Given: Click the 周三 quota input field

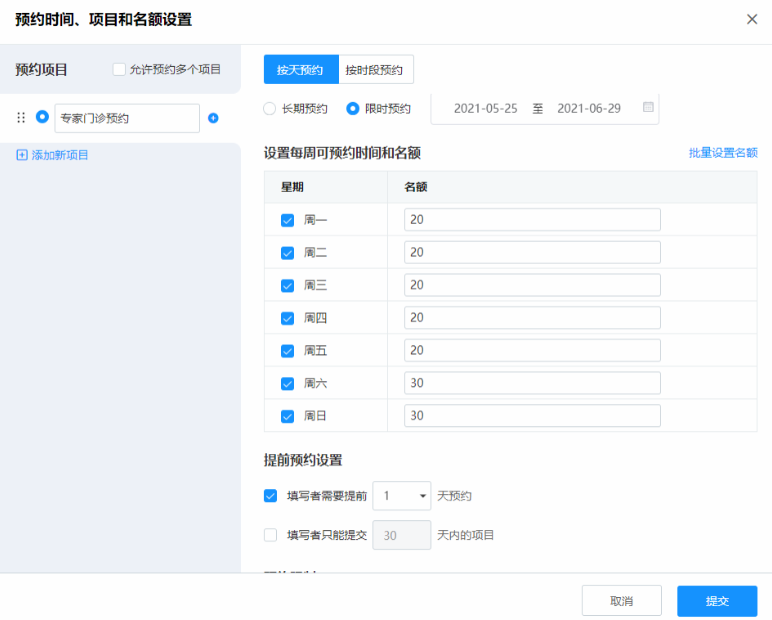Looking at the screenshot, I should [x=532, y=285].
